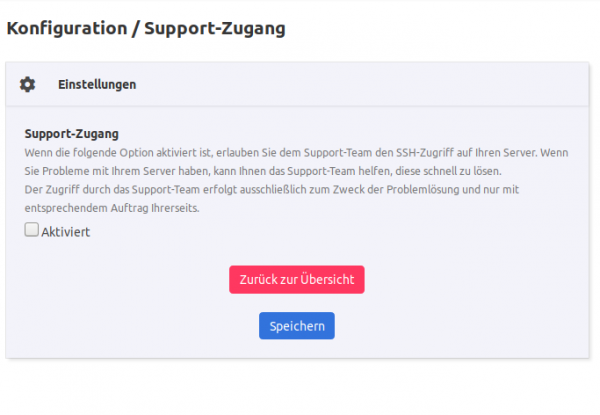Screen dimensions: 600x415
Task: Click the Aktiviert checkbox label text
Action: (66, 232)
